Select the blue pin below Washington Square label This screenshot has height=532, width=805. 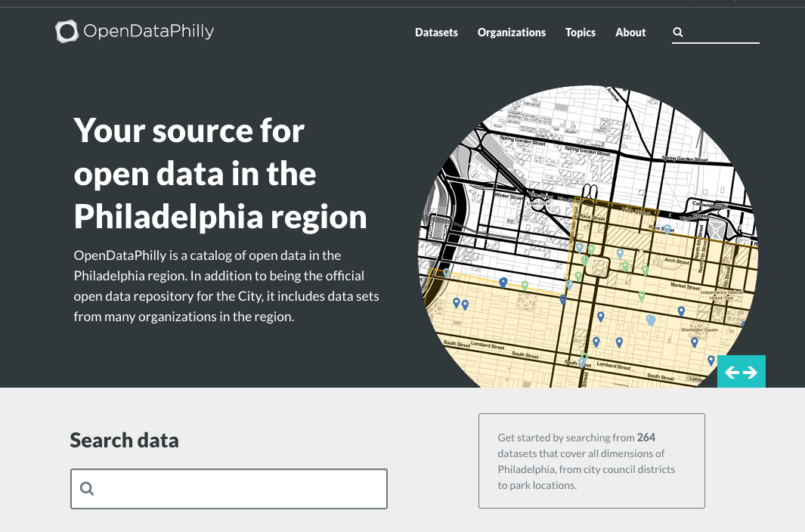click(694, 342)
